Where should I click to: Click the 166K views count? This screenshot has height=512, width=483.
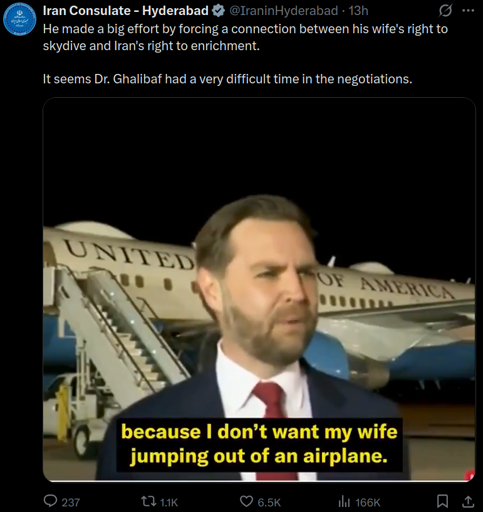(x=368, y=502)
